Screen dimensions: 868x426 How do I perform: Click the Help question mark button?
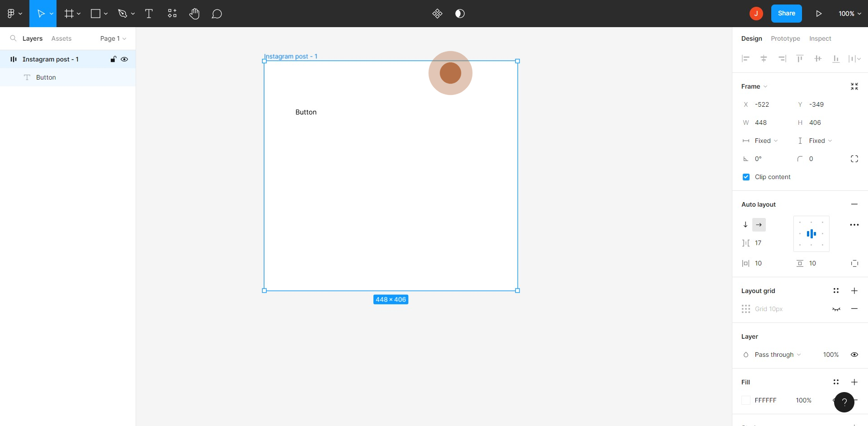coord(844,402)
